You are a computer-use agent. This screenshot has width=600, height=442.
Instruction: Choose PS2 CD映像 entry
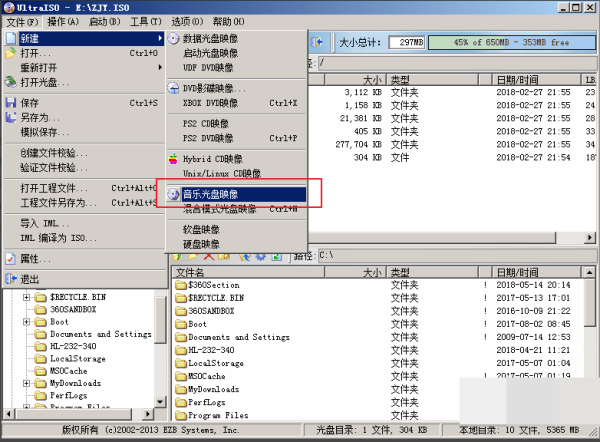(x=236, y=124)
